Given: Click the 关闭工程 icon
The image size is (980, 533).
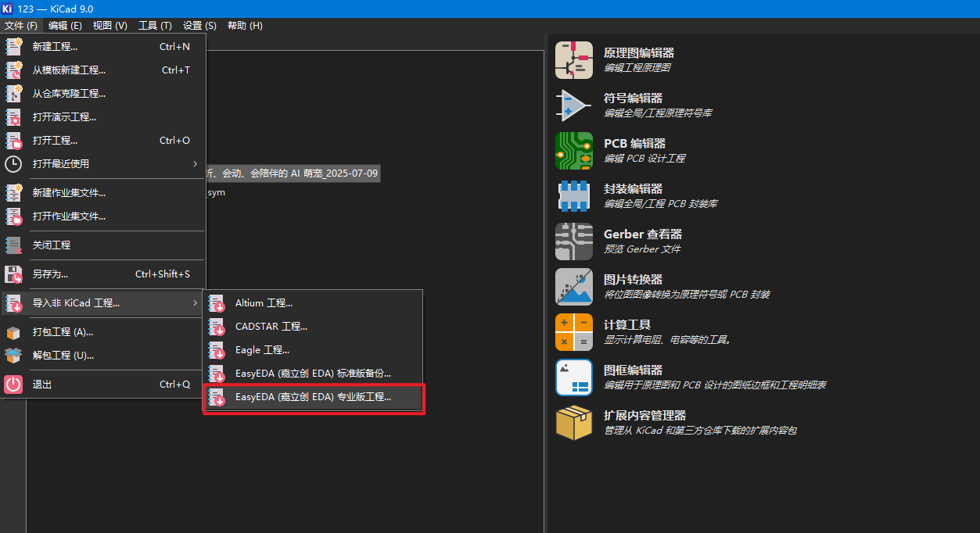Looking at the screenshot, I should click(x=14, y=245).
